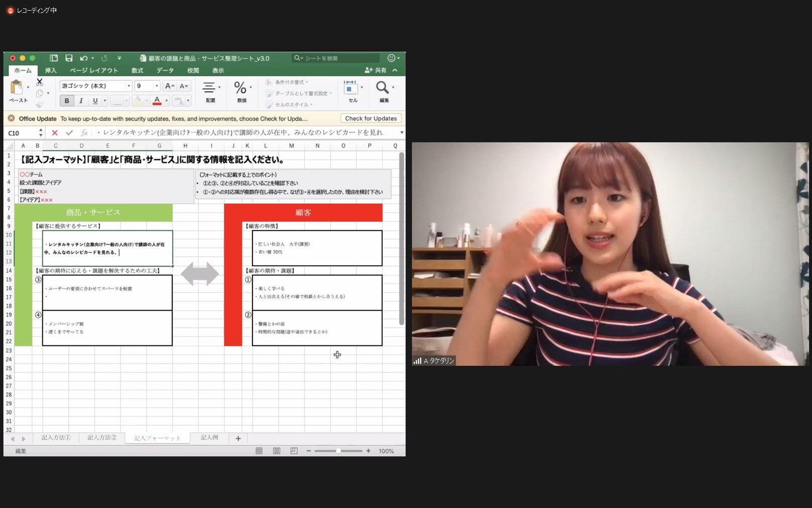
Task: Open the font size dropdown
Action: 157,86
